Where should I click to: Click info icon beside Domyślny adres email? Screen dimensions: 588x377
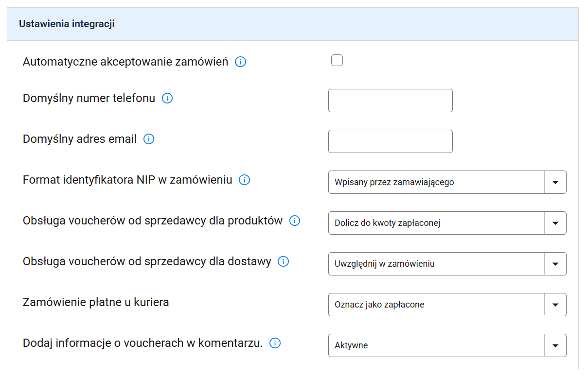coord(149,139)
